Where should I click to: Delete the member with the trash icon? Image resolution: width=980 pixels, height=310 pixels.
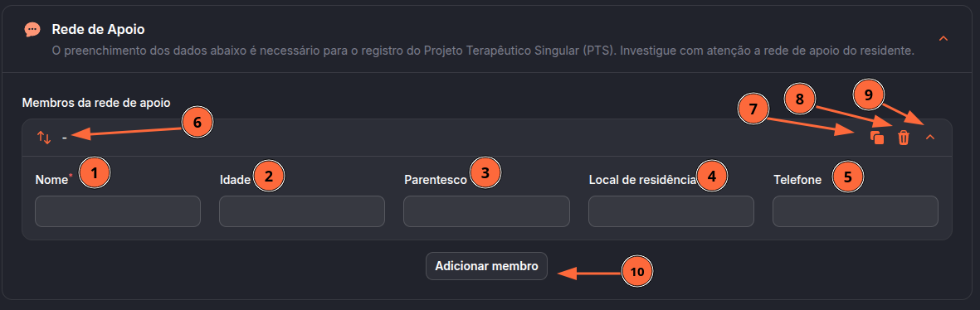click(903, 138)
